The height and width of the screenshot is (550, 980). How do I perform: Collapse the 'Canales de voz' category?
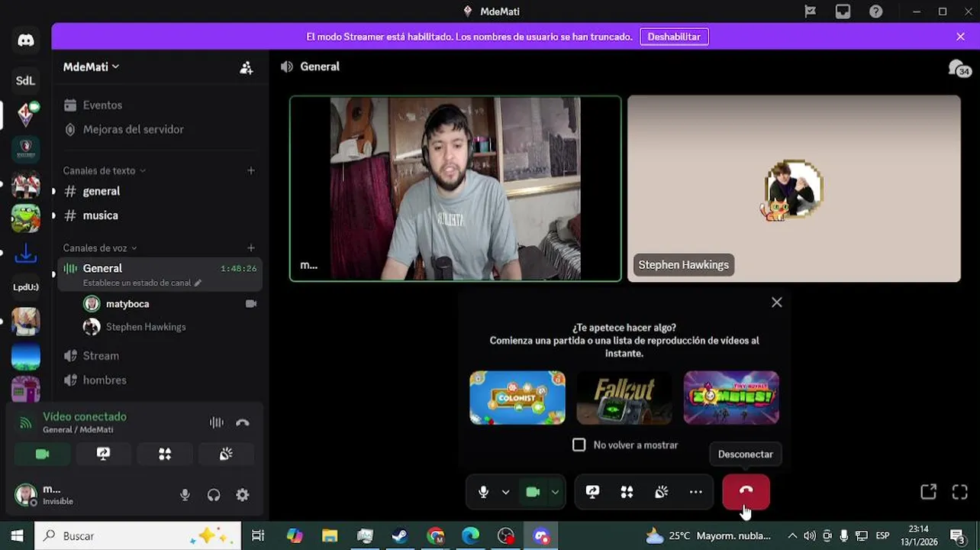(100, 247)
